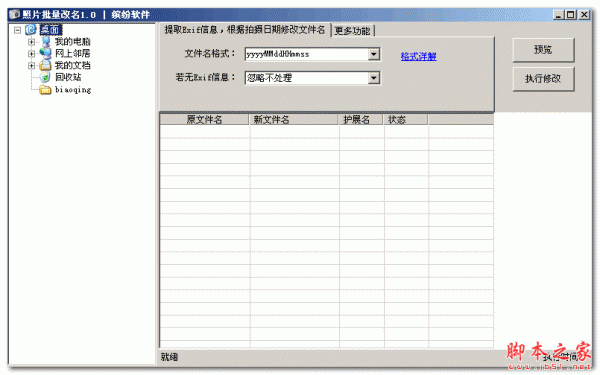Viewport: 600px width, 375px height.
Task: Select 我的文档 label in tree
Action: point(73,65)
